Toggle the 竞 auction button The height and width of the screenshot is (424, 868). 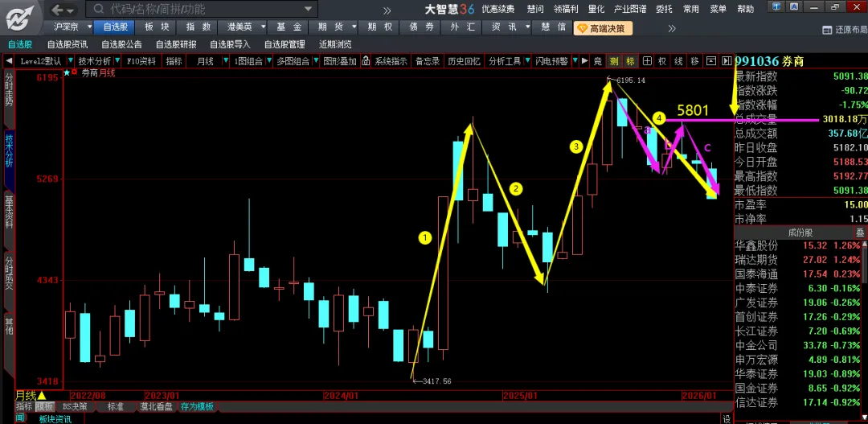pos(598,61)
